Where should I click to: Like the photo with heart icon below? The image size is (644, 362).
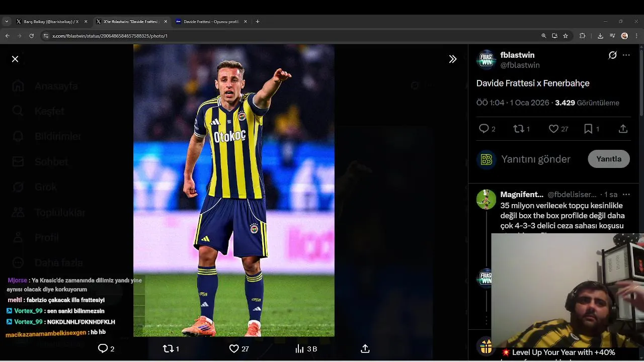234,348
